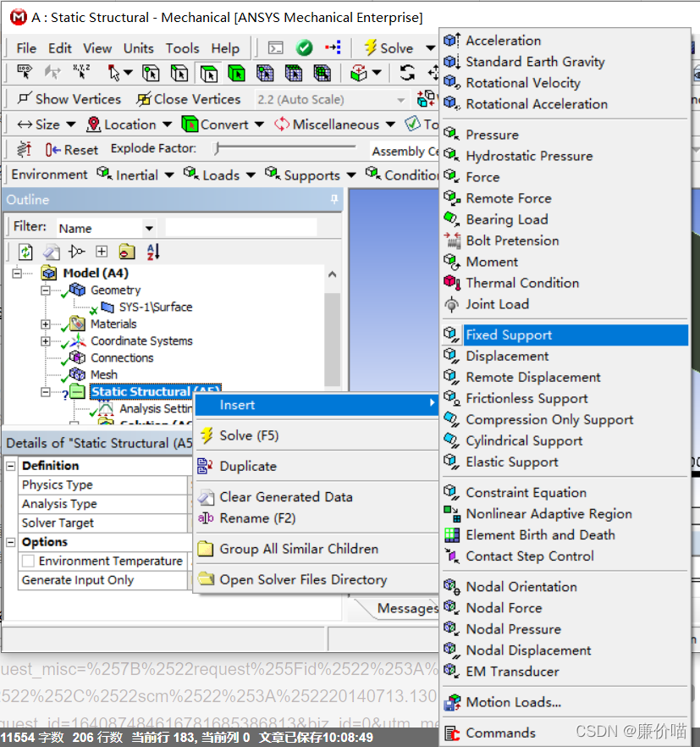Viewport: 700px width, 747px height.
Task: Click the Element Birth and Death icon
Action: point(452,535)
